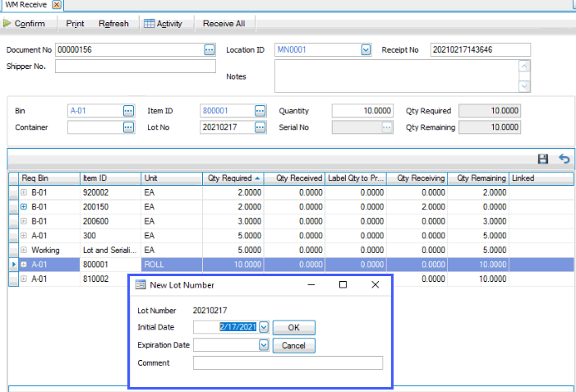Click the undo arrow icon above grid

(564, 159)
